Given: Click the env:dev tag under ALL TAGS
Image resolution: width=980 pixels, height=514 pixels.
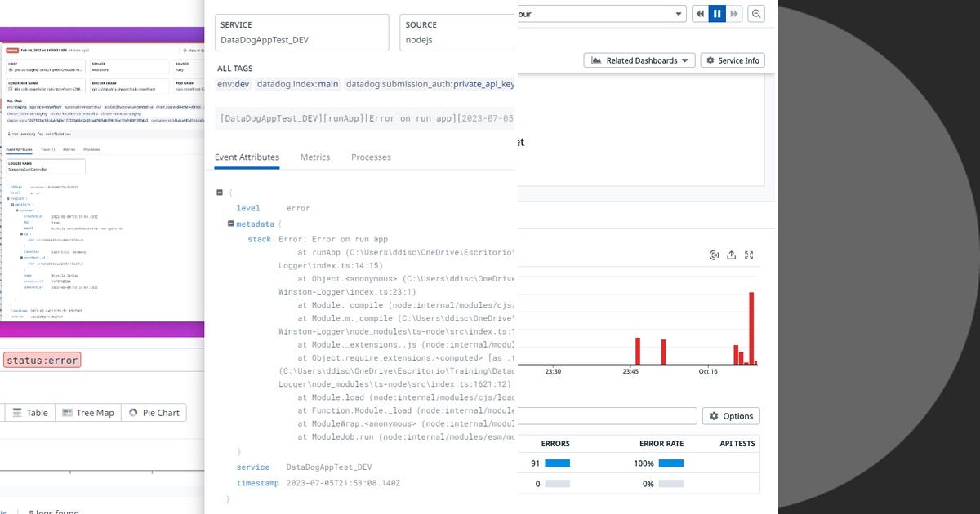Looking at the screenshot, I should (x=234, y=84).
